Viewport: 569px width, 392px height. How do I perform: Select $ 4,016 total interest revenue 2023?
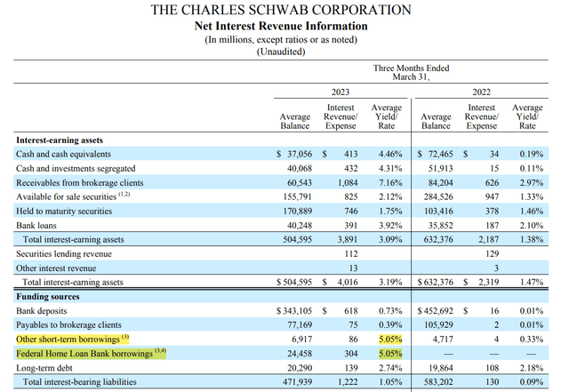tap(340, 282)
